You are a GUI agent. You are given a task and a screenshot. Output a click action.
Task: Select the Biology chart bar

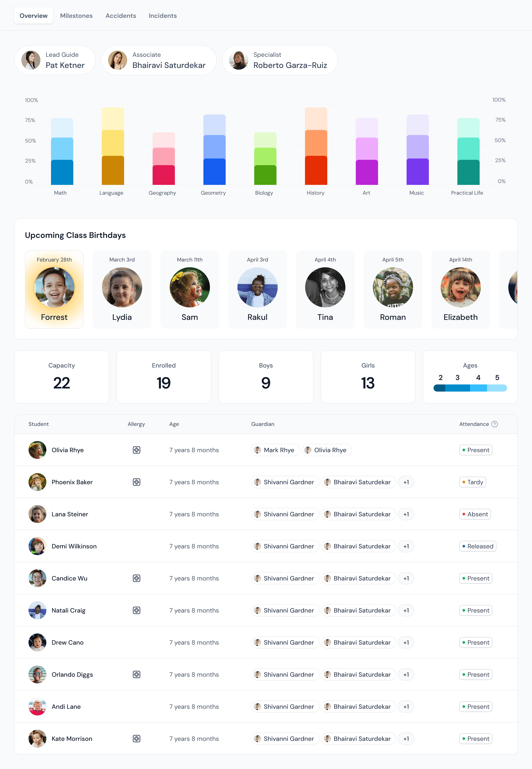click(265, 159)
